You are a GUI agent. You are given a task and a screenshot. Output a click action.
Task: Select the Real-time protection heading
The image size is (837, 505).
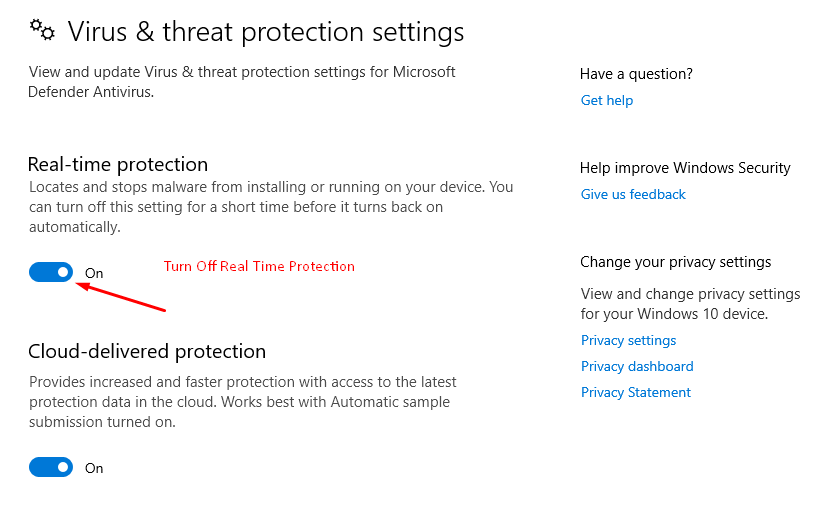coord(118,164)
